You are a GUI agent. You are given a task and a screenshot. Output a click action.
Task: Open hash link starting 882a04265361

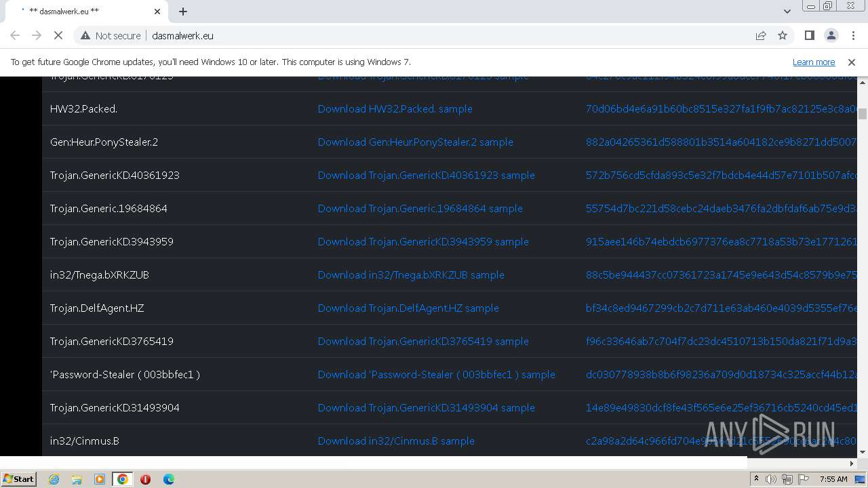[721, 142]
